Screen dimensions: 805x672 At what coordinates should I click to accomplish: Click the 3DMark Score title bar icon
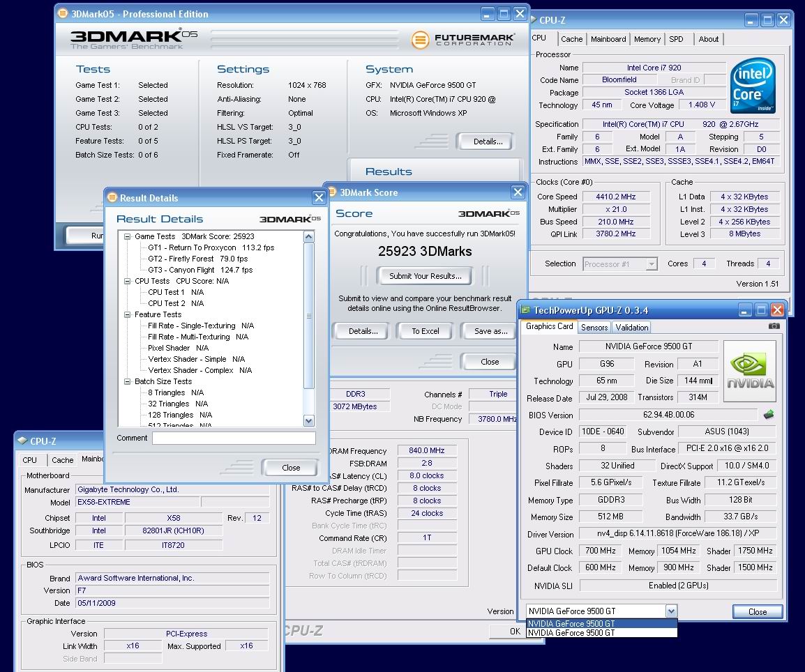[331, 192]
